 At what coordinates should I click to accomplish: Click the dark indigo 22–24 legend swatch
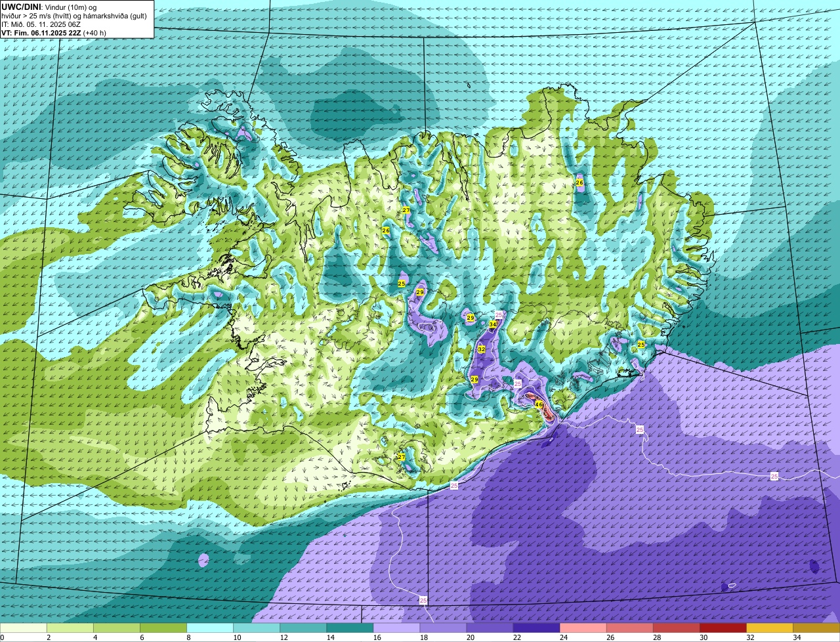coord(536,628)
